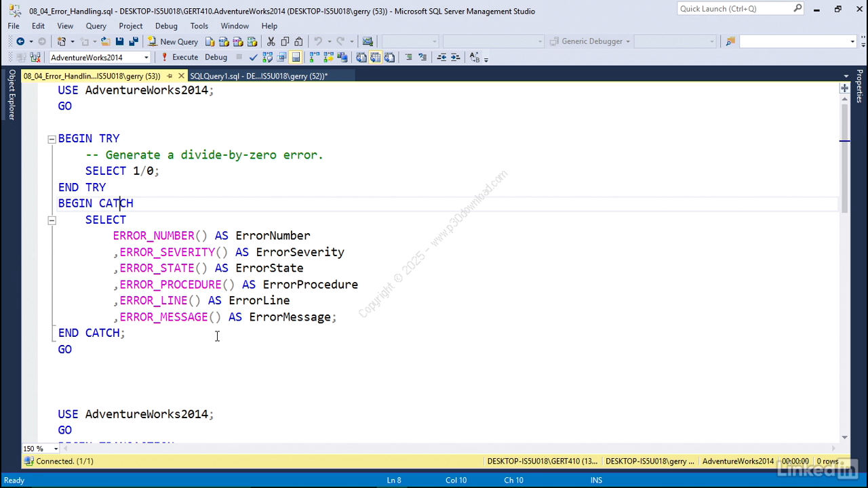Toggle Include Actual Execution Plan
This screenshot has width=868, height=488.
click(x=315, y=58)
